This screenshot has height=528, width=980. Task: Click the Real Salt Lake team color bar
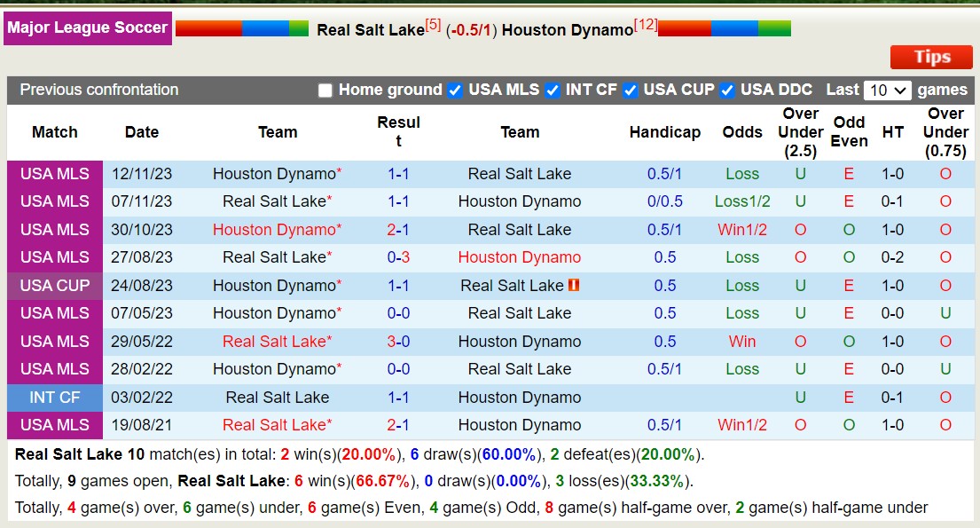click(239, 28)
